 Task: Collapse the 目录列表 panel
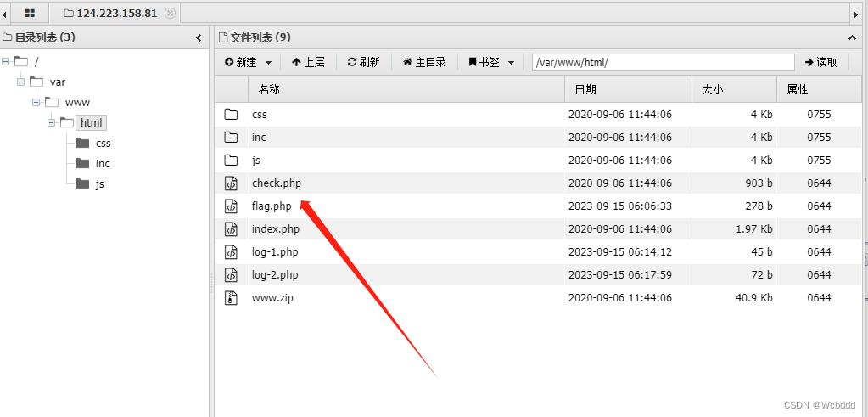(199, 37)
